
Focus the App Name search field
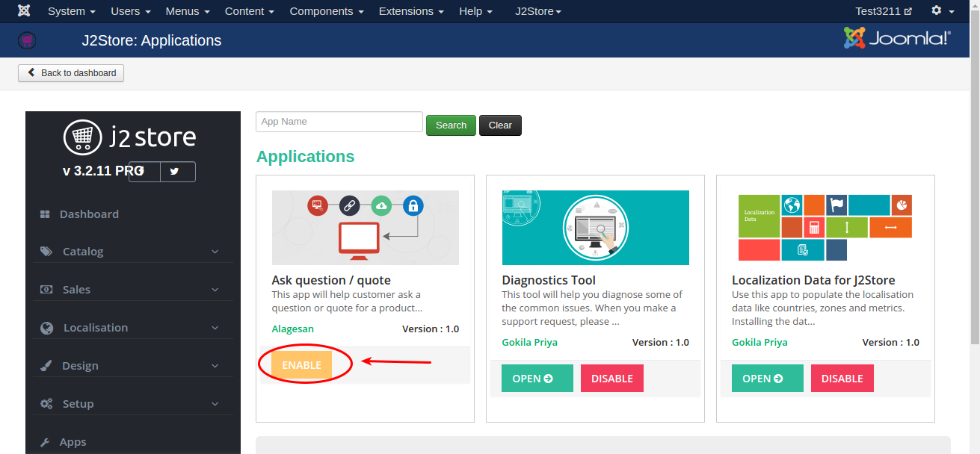[339, 122]
